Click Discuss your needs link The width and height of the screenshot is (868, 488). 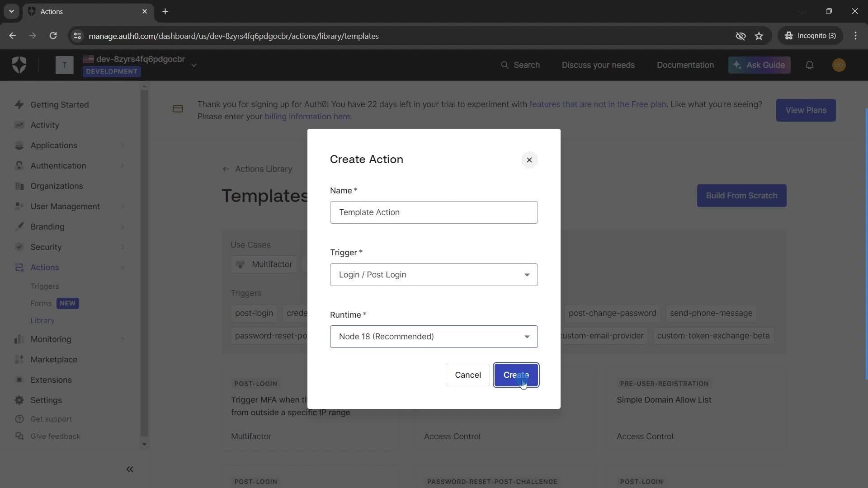pyautogui.click(x=598, y=65)
